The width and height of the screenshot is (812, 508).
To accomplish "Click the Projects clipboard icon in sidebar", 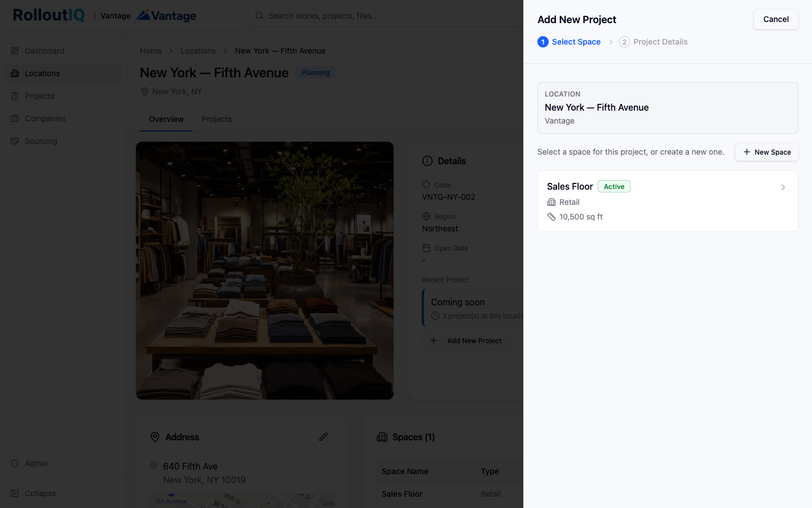I will (15, 96).
